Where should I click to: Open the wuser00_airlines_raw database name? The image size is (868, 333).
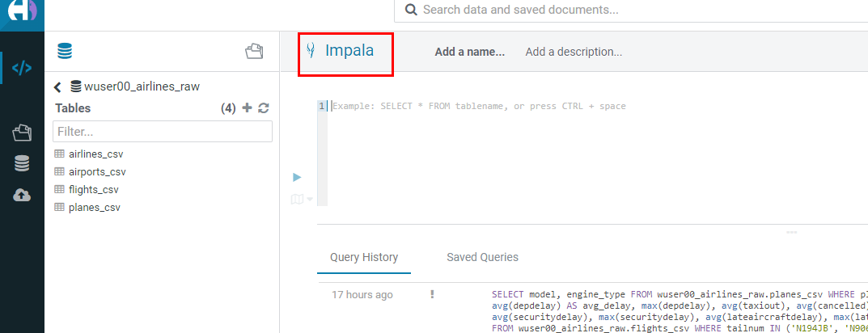[x=142, y=86]
